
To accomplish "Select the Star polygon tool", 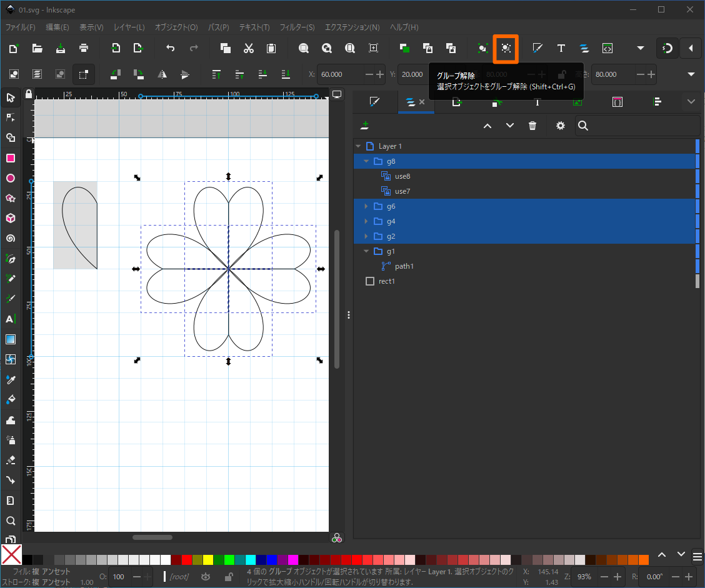I will point(11,198).
